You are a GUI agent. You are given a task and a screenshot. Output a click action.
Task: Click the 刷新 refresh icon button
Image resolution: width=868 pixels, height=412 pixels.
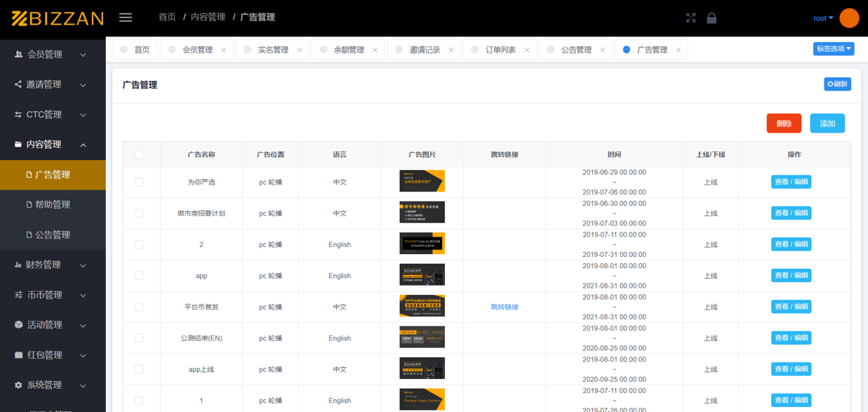(x=837, y=84)
